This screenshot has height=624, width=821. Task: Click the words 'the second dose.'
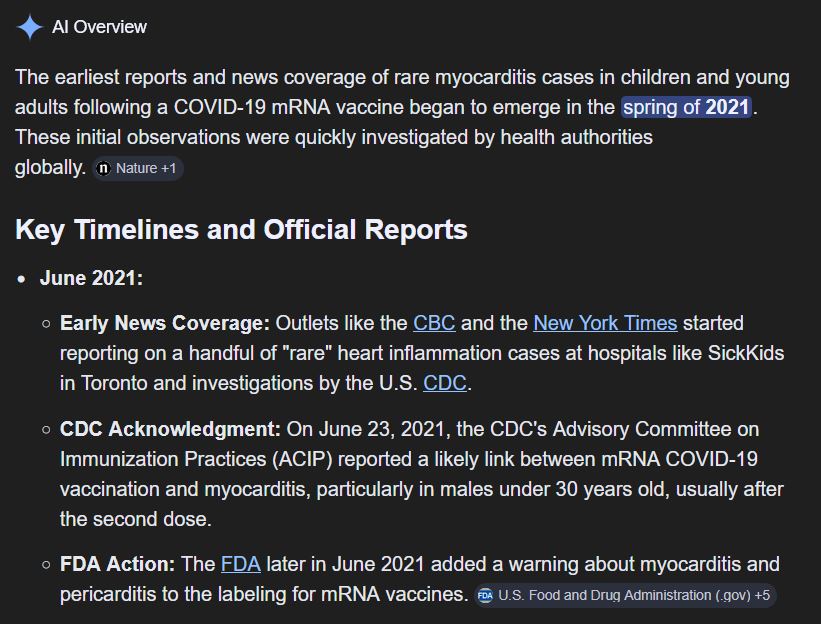[136, 519]
